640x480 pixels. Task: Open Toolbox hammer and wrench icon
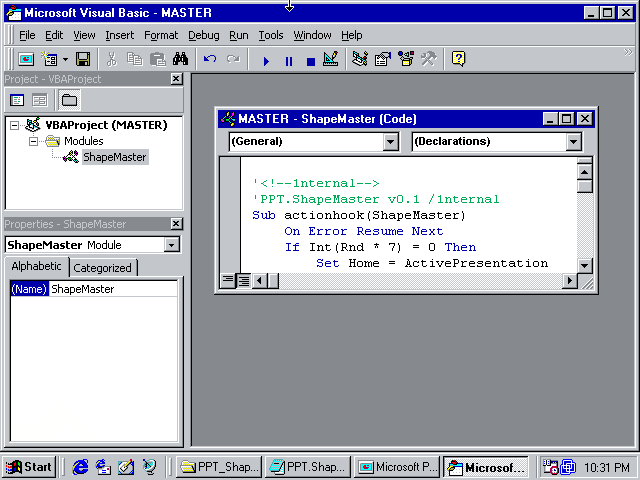tap(429, 59)
